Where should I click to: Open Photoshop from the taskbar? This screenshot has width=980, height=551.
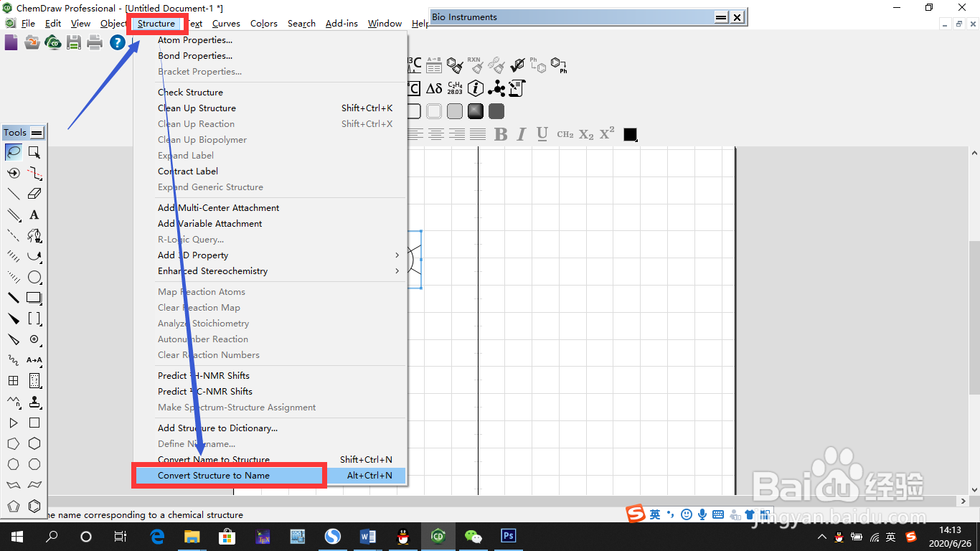[x=508, y=537]
